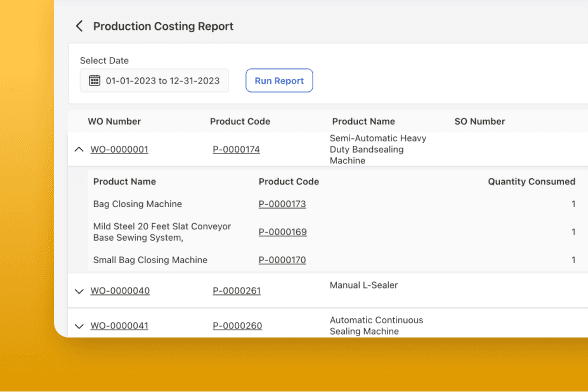This screenshot has width=588, height=392.
Task: Open work order WO-0000041 link
Action: coord(119,326)
